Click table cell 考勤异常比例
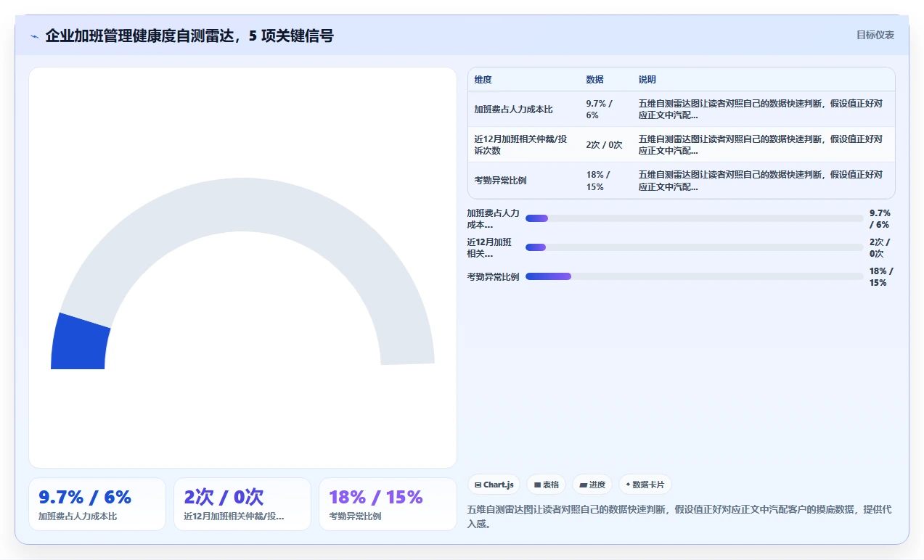The width and height of the screenshot is (924, 560). click(x=501, y=181)
